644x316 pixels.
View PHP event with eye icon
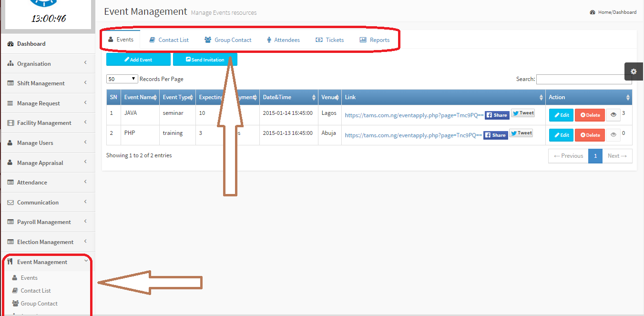coord(613,135)
